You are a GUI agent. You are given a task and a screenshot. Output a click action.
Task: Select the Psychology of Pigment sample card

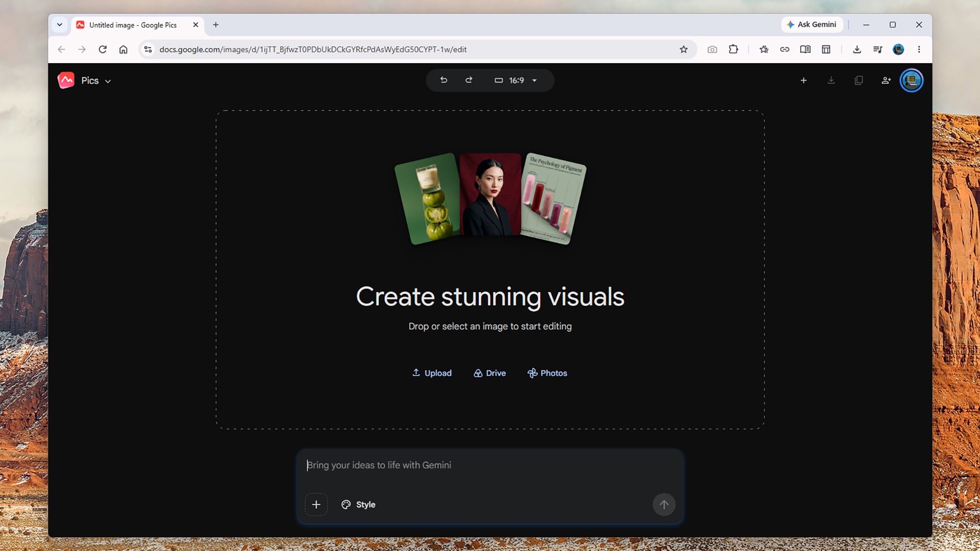[553, 198]
